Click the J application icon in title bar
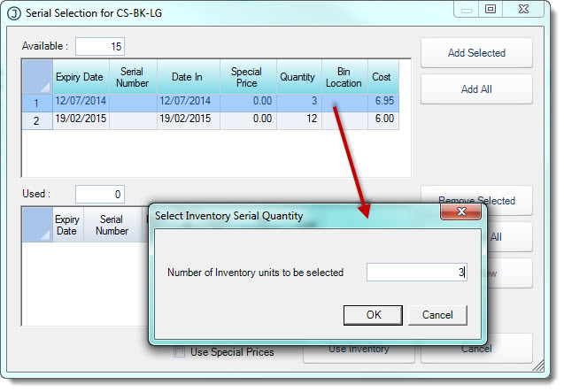 (14, 13)
